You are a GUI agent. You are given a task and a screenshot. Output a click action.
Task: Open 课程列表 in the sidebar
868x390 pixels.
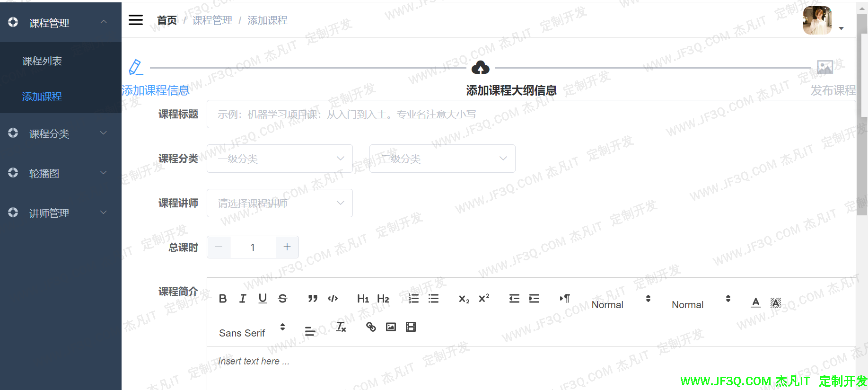pos(42,61)
